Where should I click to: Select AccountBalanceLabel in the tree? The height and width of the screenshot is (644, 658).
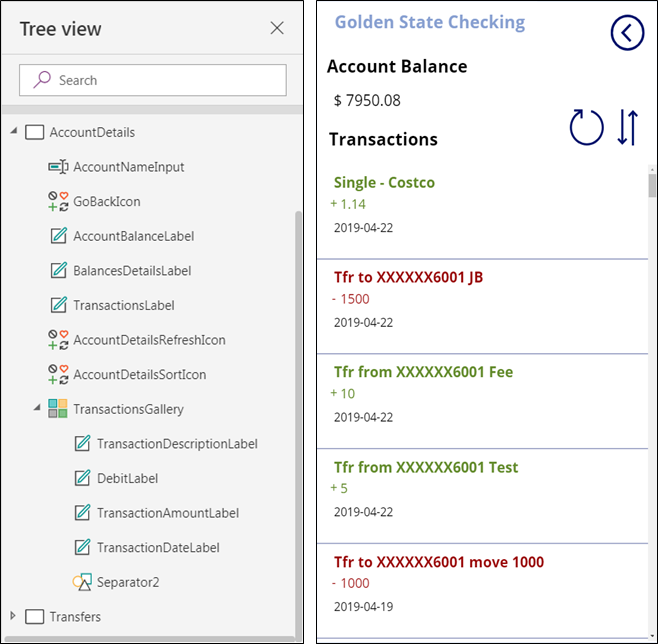[x=133, y=236]
